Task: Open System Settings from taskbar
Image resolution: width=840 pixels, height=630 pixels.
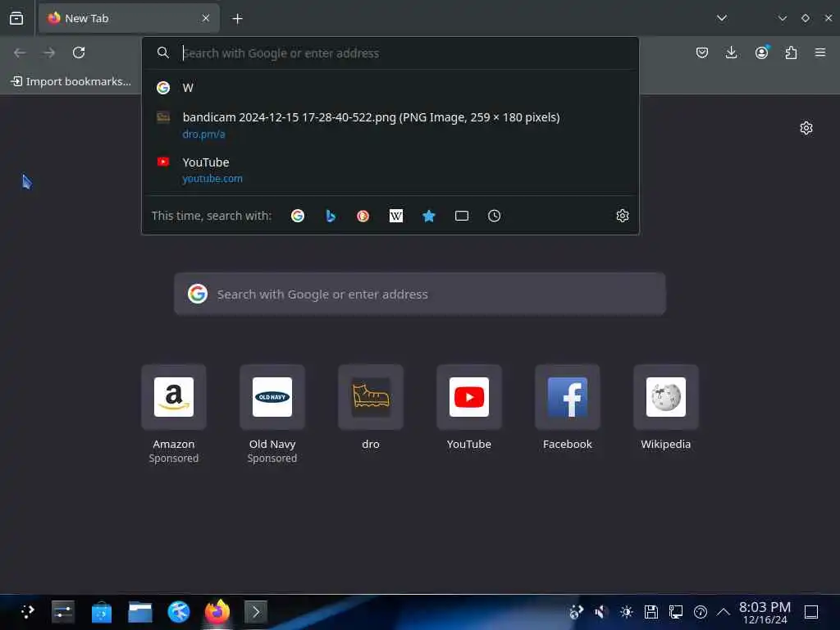Action: coord(63,612)
